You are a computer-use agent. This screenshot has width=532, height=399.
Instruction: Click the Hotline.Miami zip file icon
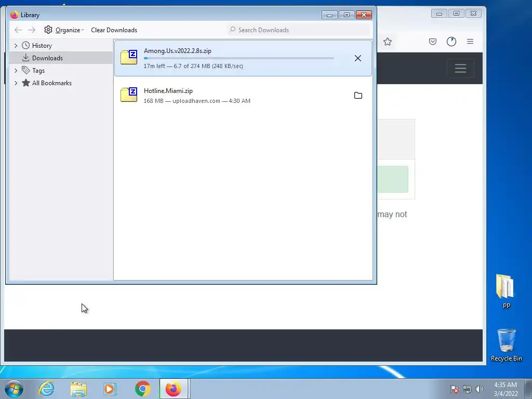click(129, 95)
